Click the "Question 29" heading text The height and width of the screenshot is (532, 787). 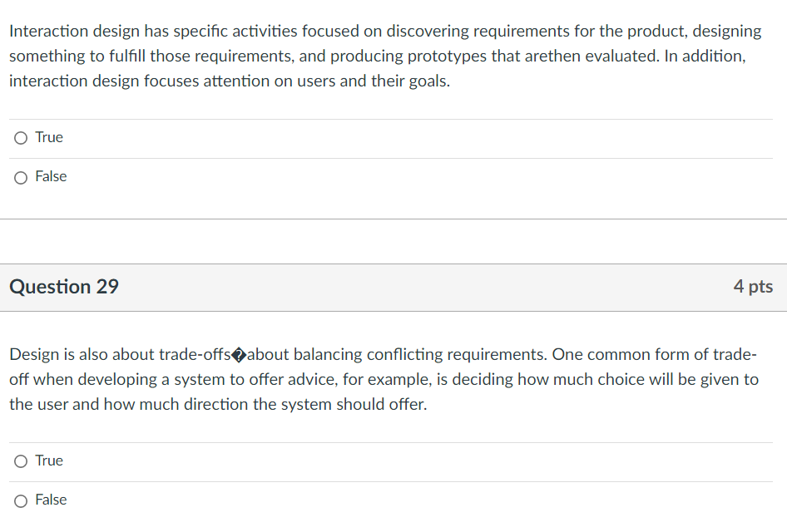pos(63,286)
